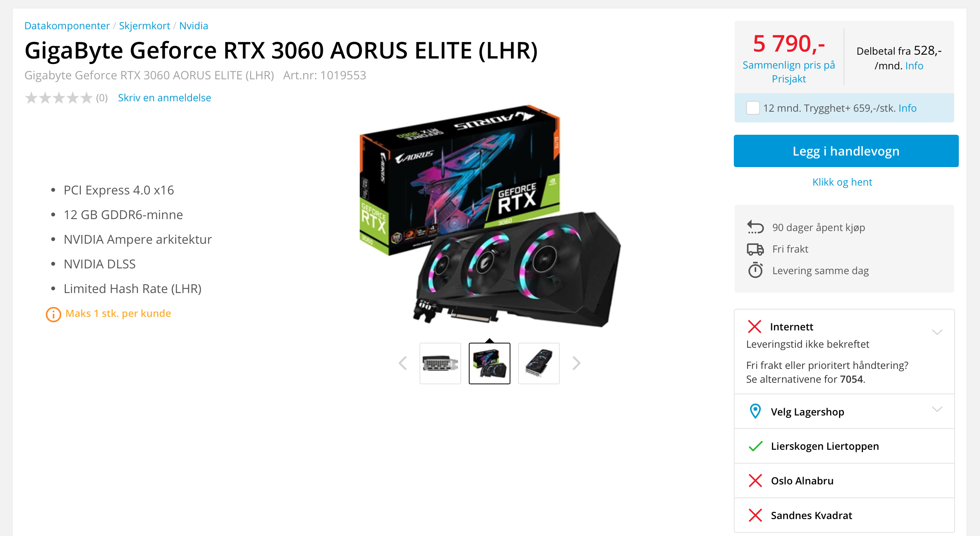Click the previous image arrow in gallery

403,363
